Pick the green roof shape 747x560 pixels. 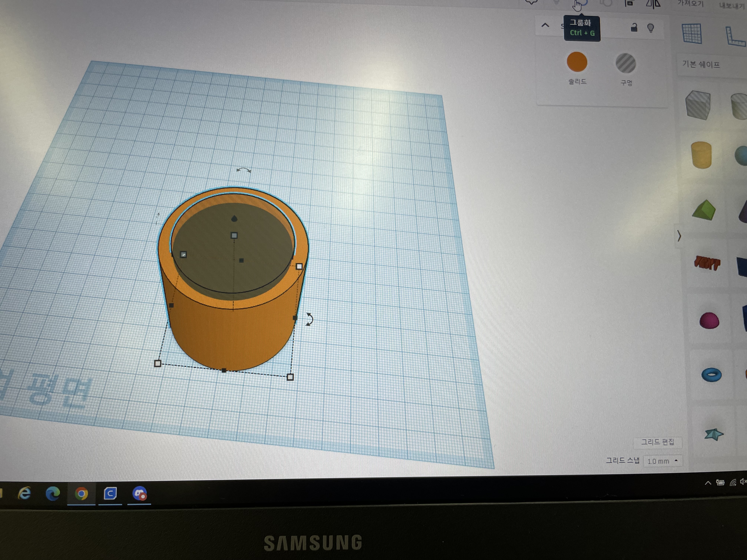click(x=704, y=210)
